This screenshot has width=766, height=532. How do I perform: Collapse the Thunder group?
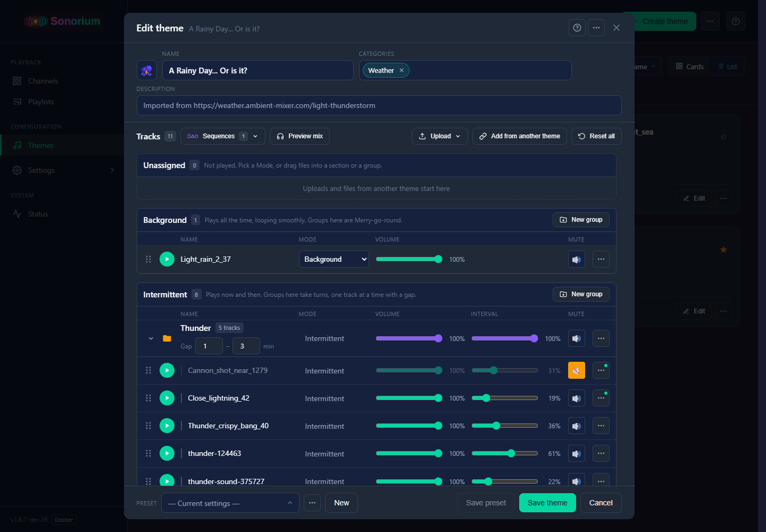(x=151, y=338)
